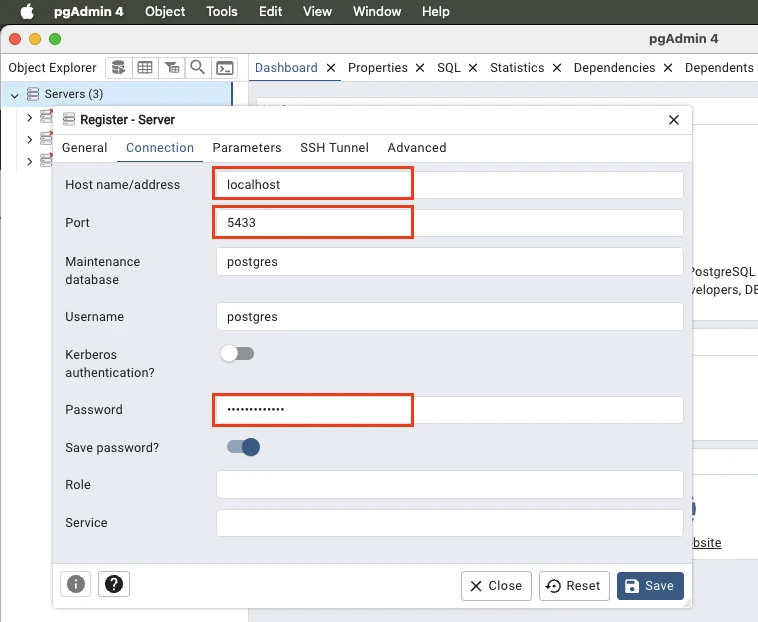
Task: Click the Port field showing 5433
Action: pos(450,223)
